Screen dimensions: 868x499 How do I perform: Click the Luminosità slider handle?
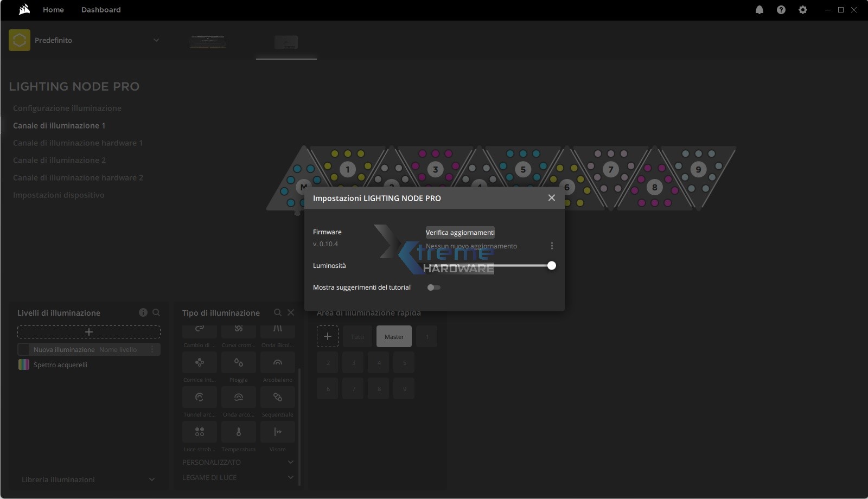pos(551,266)
